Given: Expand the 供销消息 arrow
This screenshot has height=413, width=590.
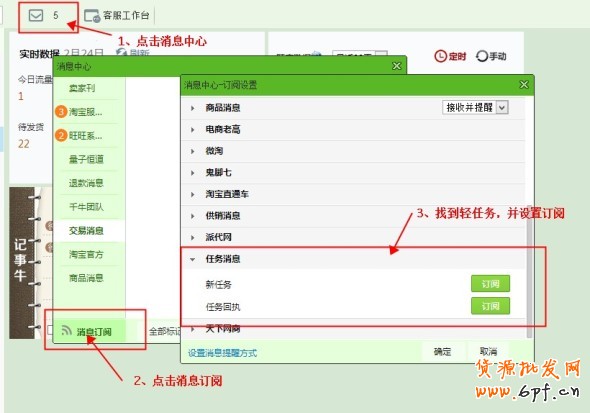Looking at the screenshot, I should [x=193, y=216].
